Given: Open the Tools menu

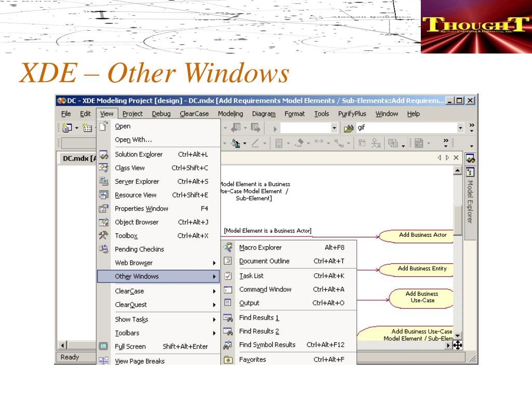Looking at the screenshot, I should (x=321, y=114).
